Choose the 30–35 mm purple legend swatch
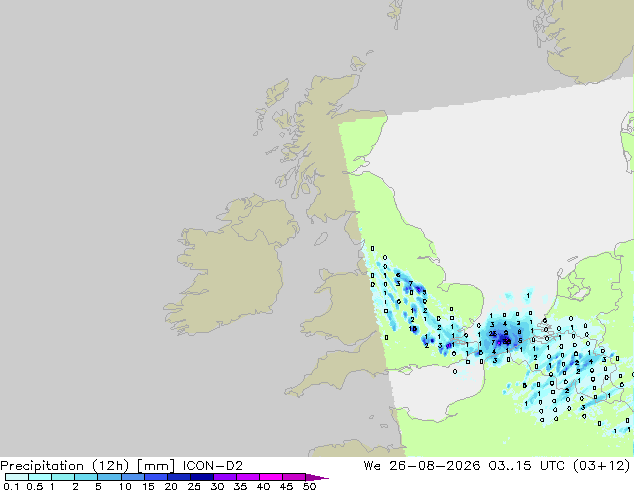The height and width of the screenshot is (490, 634). [x=224, y=477]
